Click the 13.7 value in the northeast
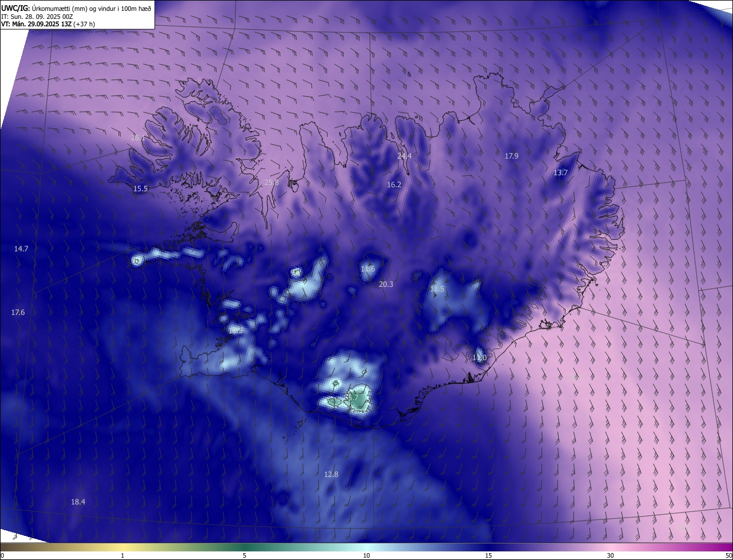The height and width of the screenshot is (560, 733). [x=561, y=172]
